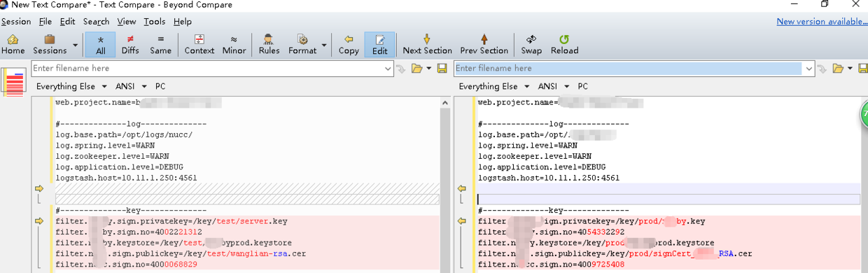
Task: Click the New version available link
Action: (x=822, y=22)
